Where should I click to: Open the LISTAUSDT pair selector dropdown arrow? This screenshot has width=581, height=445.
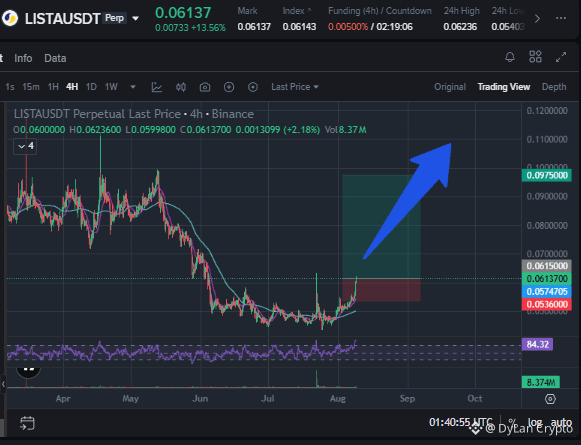136,19
